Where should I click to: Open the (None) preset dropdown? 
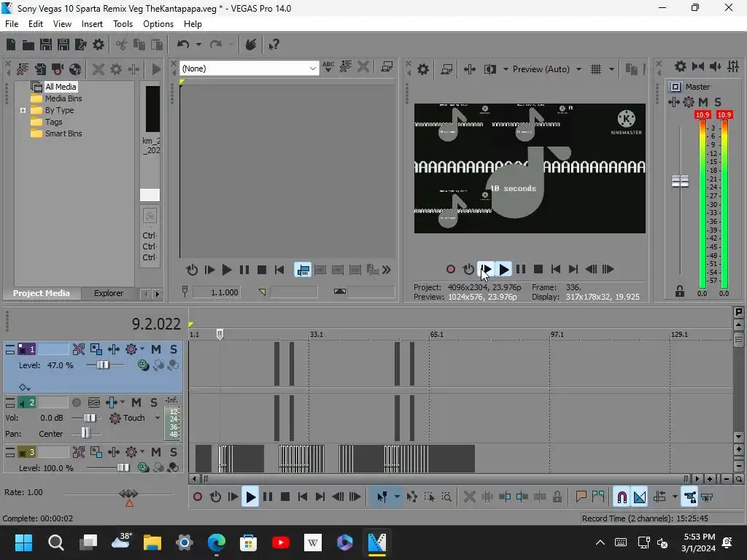pyautogui.click(x=312, y=69)
